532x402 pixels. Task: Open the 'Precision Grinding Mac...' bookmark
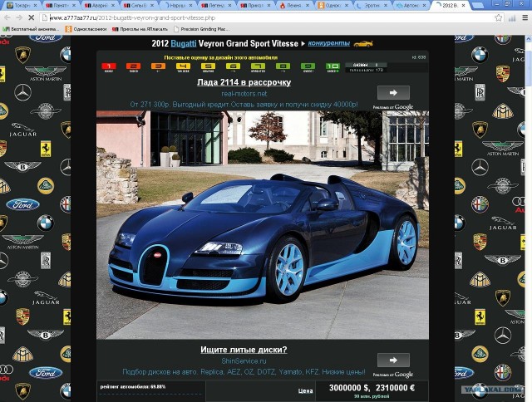point(201,29)
